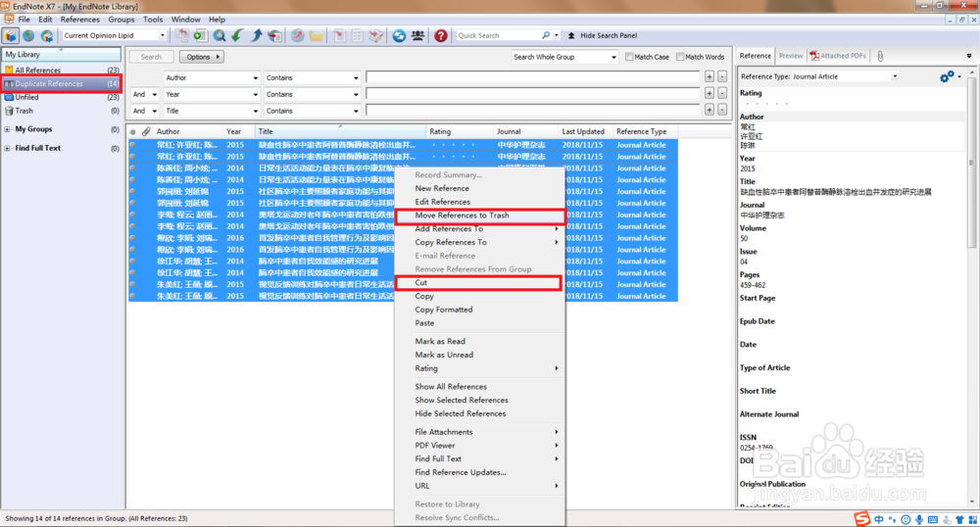Click Copy to Local Library icon
Image resolution: width=980 pixels, height=527 pixels.
pyautogui.click(x=182, y=35)
